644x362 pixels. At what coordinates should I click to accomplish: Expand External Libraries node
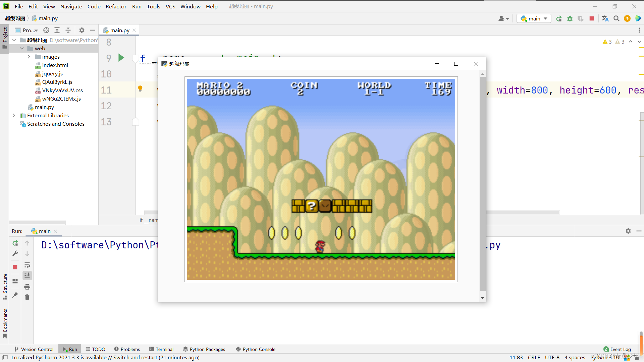[14, 115]
